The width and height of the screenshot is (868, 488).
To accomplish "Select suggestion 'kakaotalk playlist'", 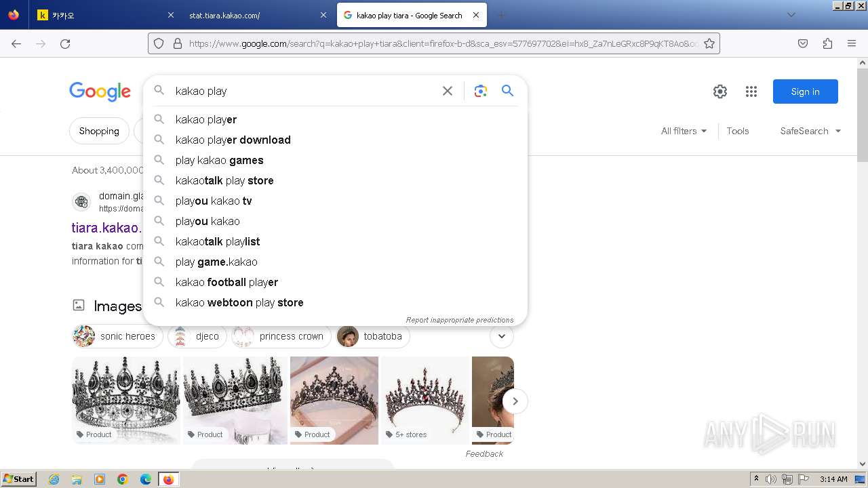I will tap(335, 241).
